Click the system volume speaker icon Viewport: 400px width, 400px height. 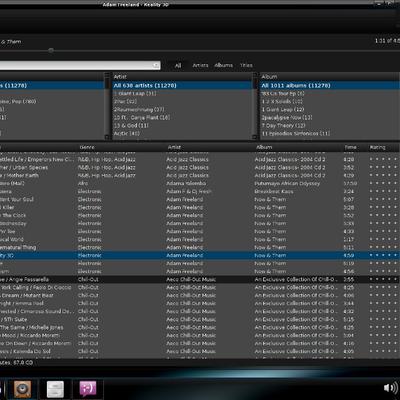coord(391,388)
